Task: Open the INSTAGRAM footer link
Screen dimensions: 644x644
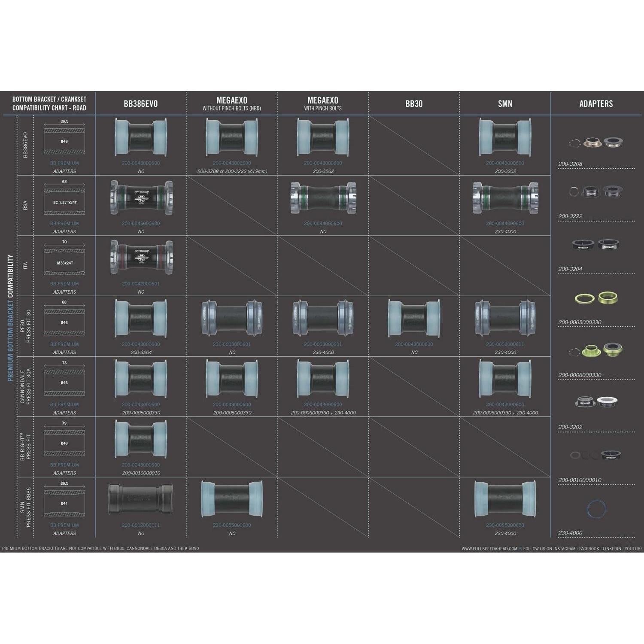Action: pyautogui.click(x=564, y=549)
